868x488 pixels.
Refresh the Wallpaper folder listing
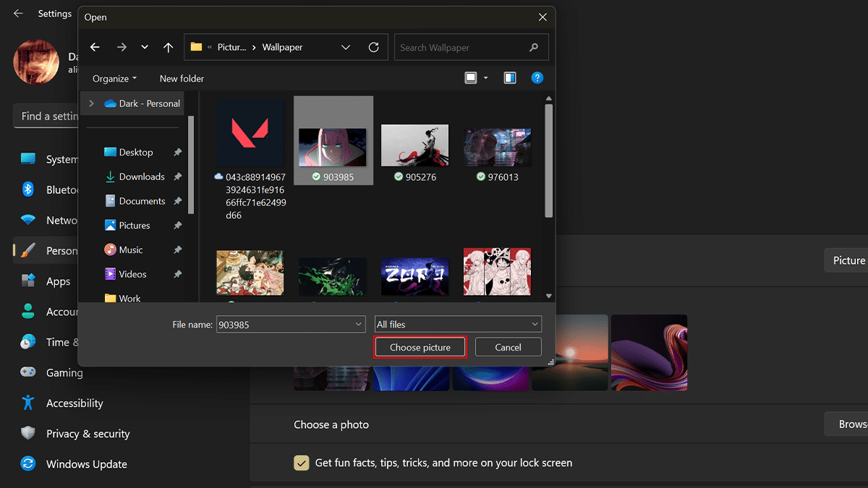(373, 48)
